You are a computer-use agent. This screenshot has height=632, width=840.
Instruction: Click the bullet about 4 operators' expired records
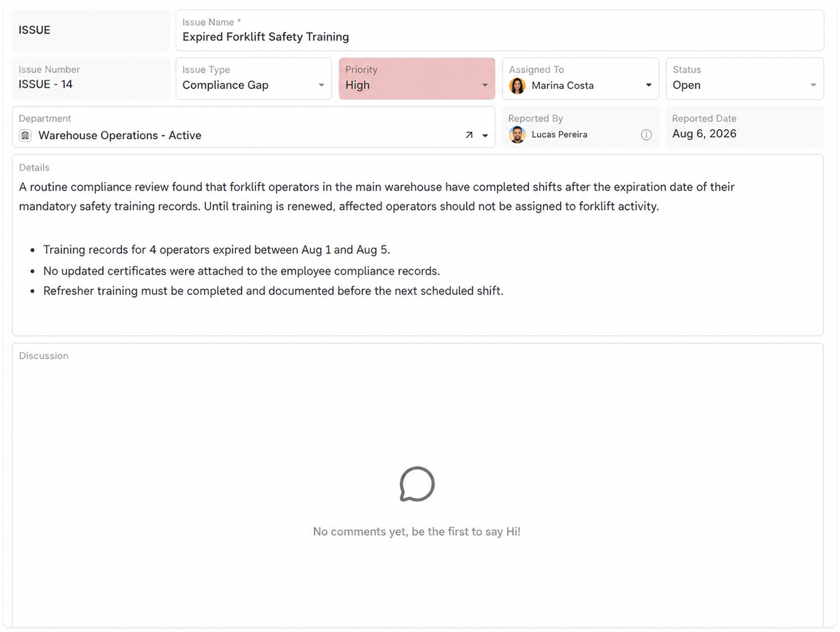tap(217, 250)
